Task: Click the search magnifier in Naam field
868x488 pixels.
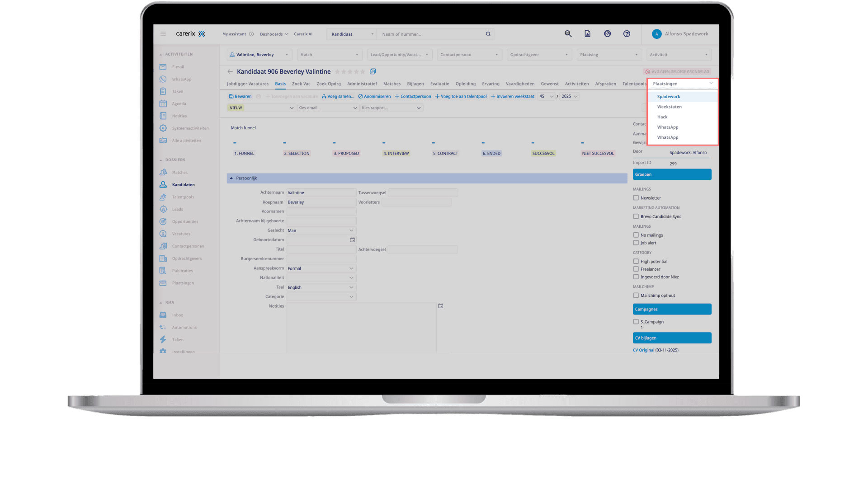Action: click(488, 34)
